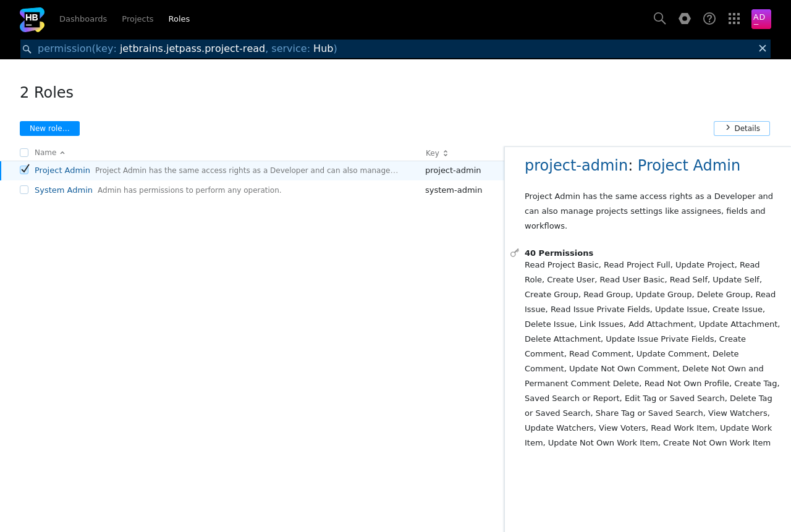The image size is (791, 532).
Task: Clear the search query with X icon
Action: pyautogui.click(x=763, y=48)
